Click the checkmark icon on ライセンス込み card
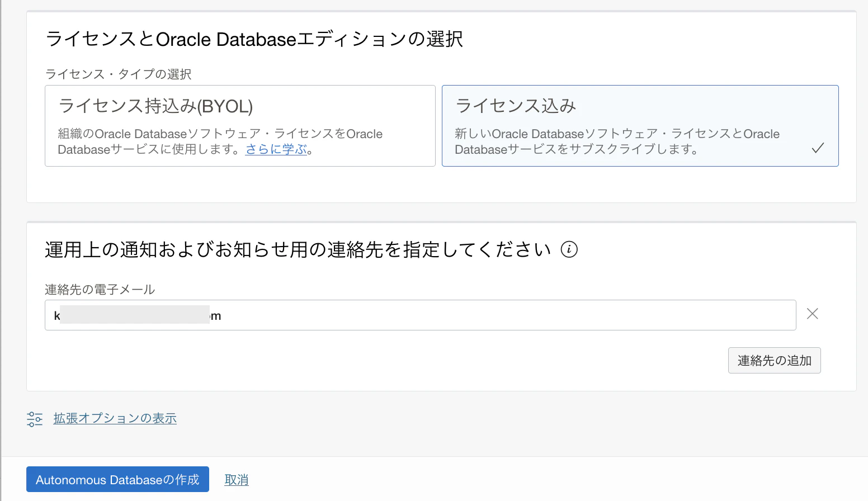Screen dimensions: 868x501 818,148
